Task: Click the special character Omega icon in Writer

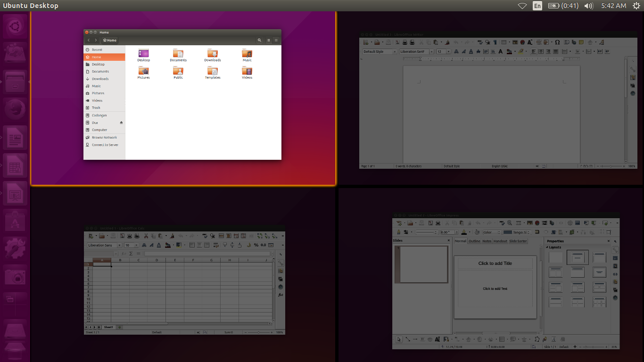Action: (557, 42)
